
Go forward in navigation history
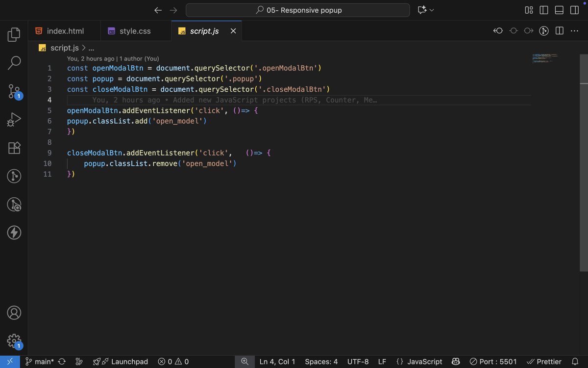click(173, 10)
